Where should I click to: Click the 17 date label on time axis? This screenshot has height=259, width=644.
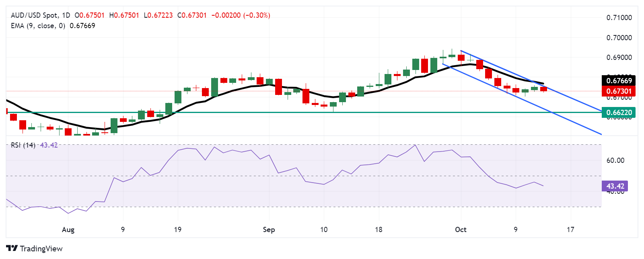[x=570, y=230]
